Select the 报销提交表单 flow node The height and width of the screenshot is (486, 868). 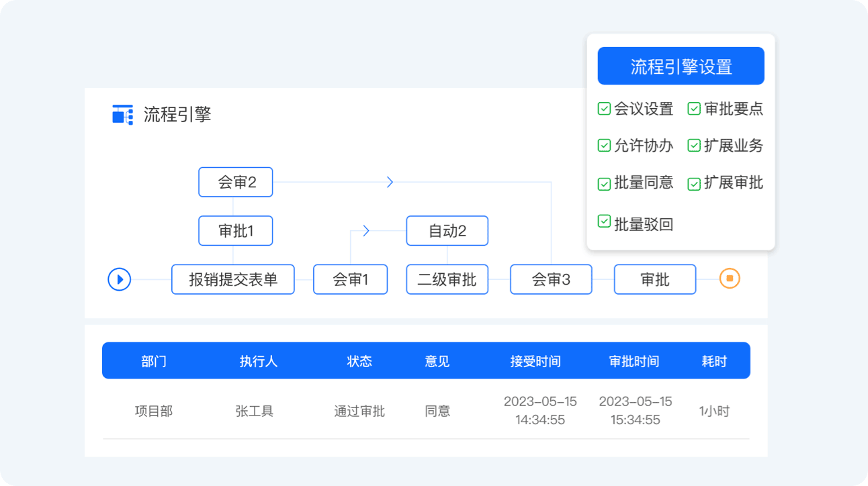(x=233, y=280)
